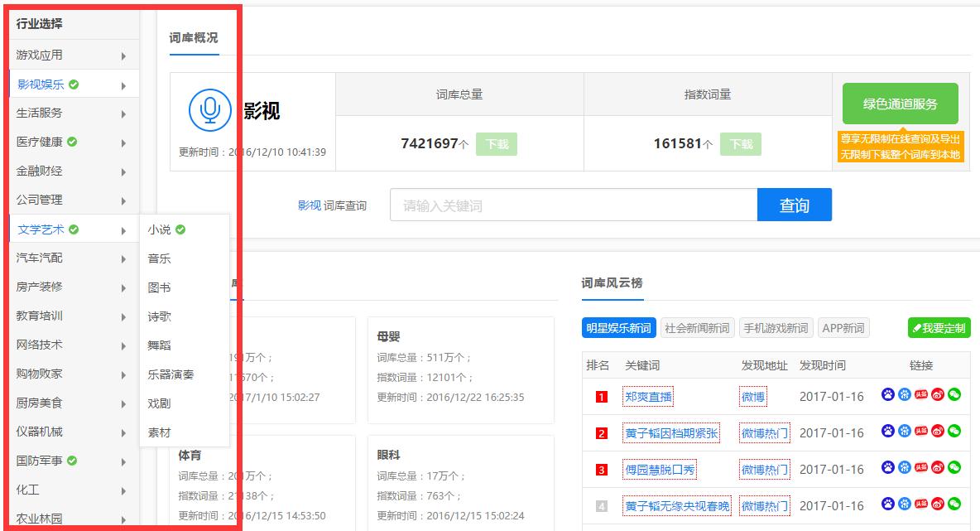
Task: Select the 头条 Toutiao icon in 黄子韬因档期紧张 row
Action: click(x=921, y=432)
